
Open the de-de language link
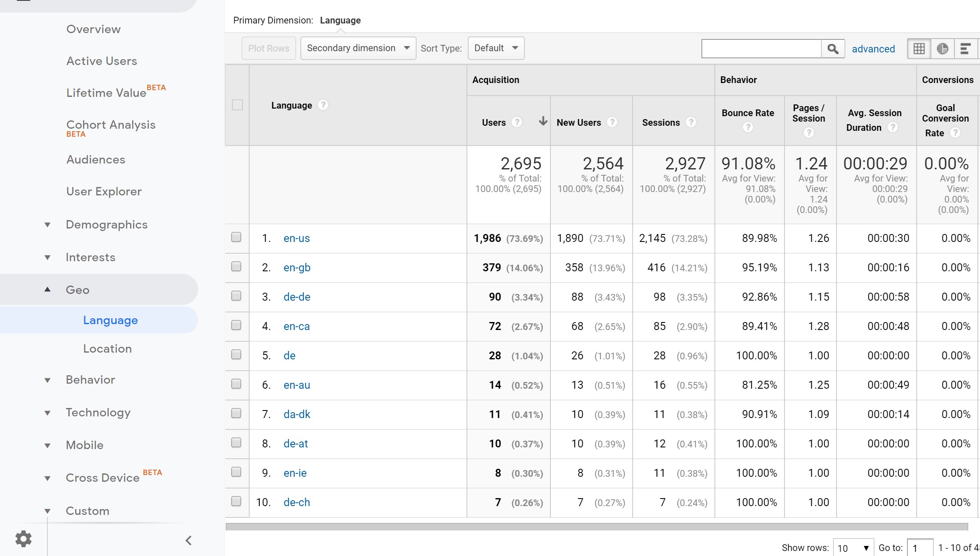pos(297,297)
